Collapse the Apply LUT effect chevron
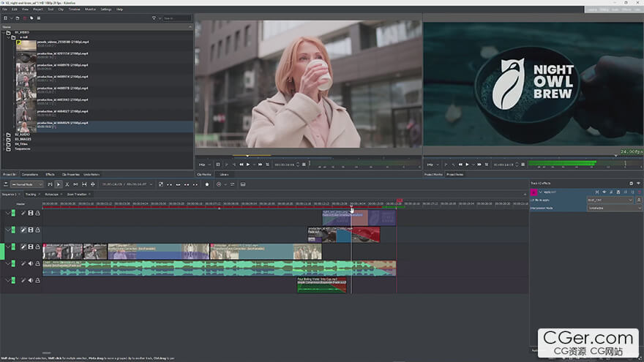644x362 pixels. click(x=541, y=192)
